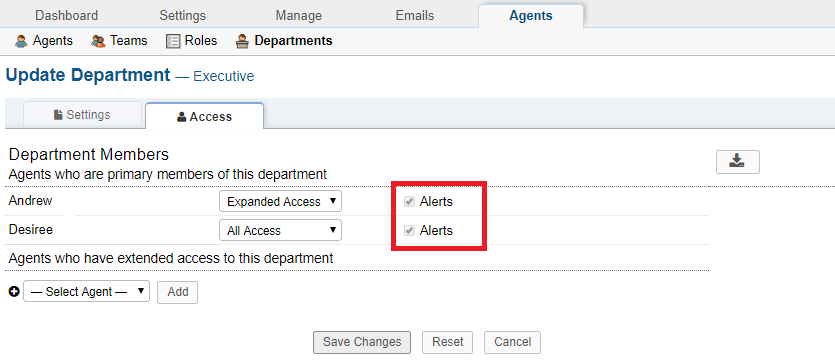
Task: Go to the Manage tab
Action: click(299, 15)
